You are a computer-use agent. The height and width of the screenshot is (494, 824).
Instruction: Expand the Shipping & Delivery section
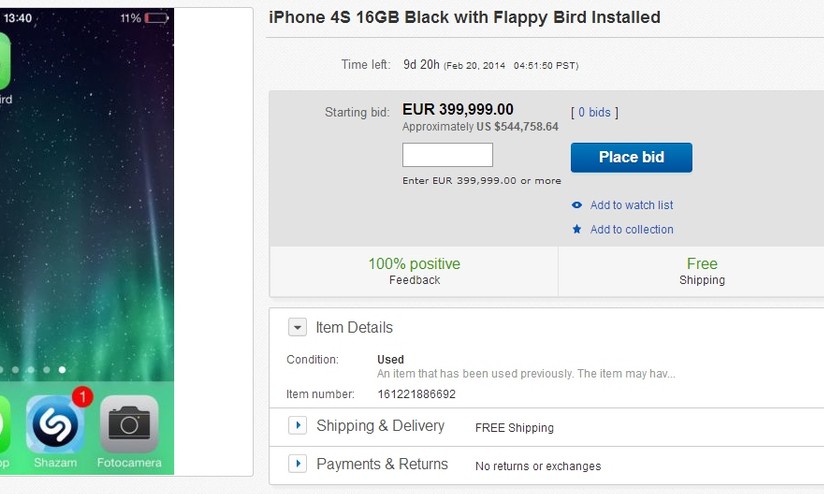click(x=297, y=426)
